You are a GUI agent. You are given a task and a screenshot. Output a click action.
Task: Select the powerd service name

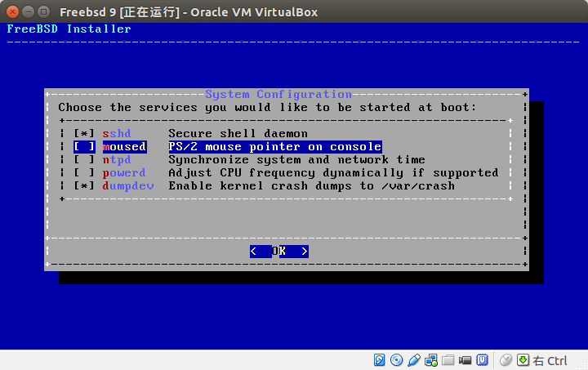tap(124, 173)
